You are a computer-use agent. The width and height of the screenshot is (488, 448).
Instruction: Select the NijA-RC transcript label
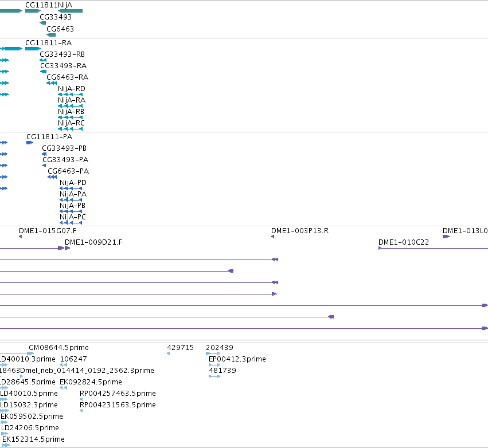pyautogui.click(x=71, y=123)
